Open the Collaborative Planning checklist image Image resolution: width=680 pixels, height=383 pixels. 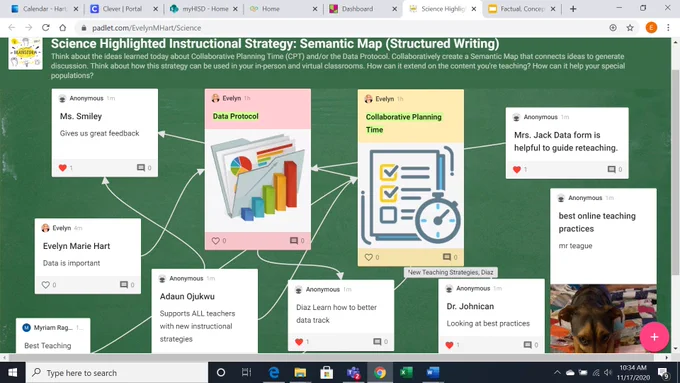(x=411, y=196)
